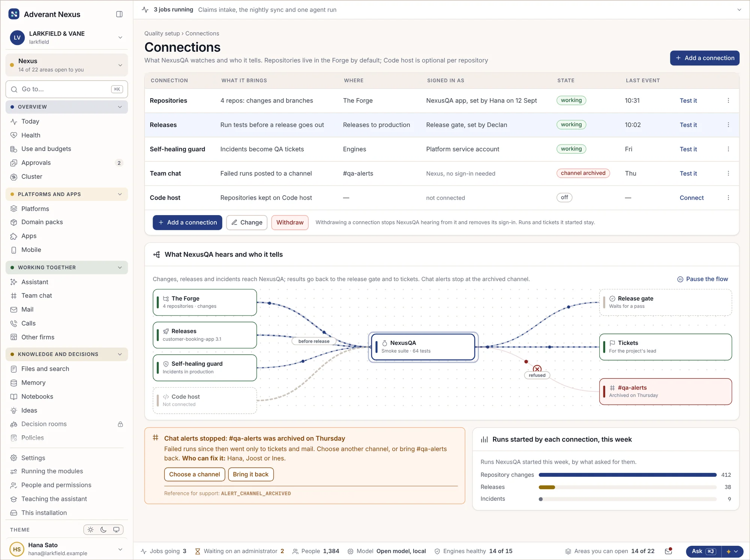
Task: Pause the flow
Action: [x=702, y=279]
